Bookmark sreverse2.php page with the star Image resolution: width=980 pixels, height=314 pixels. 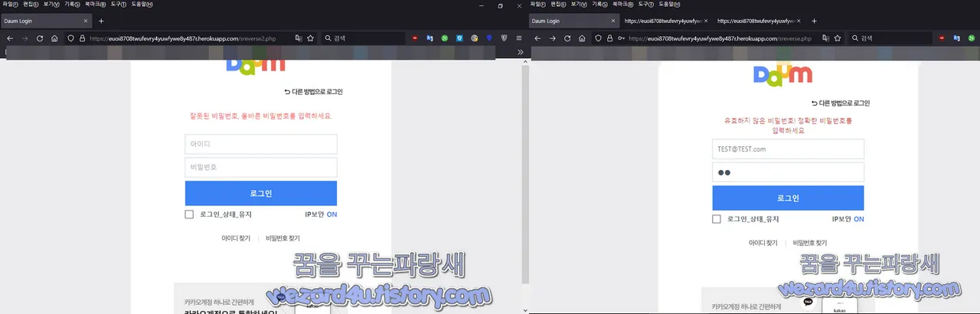pyautogui.click(x=310, y=38)
